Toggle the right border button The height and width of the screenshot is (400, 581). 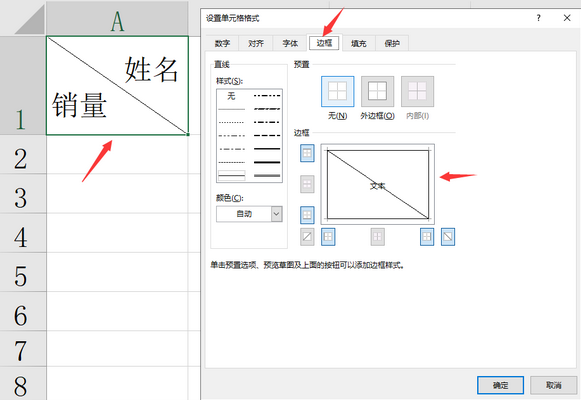pos(427,237)
